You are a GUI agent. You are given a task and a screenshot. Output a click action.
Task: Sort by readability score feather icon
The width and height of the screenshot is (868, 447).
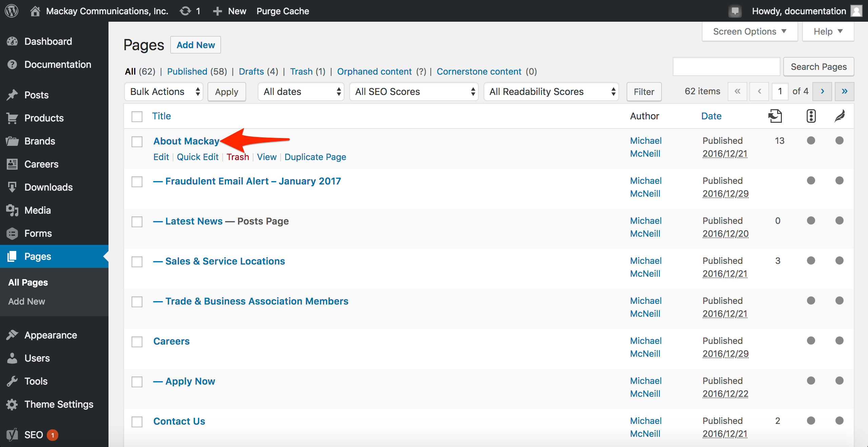tap(840, 116)
